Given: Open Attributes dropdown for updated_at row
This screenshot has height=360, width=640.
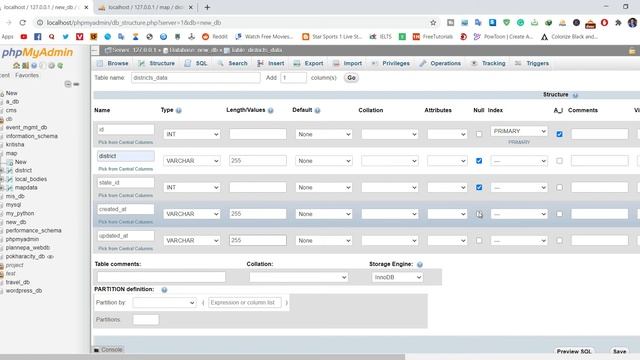Looking at the screenshot, I should coord(447,240).
